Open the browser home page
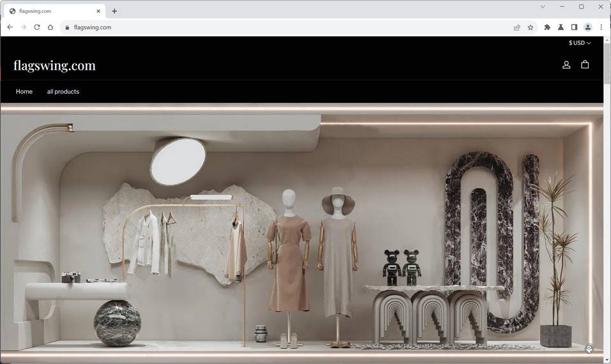Image resolution: width=611 pixels, height=364 pixels. [50, 27]
